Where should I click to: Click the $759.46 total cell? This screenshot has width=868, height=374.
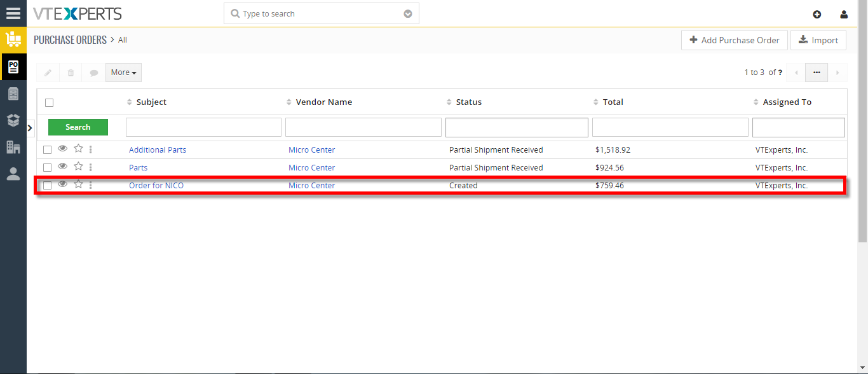point(609,186)
